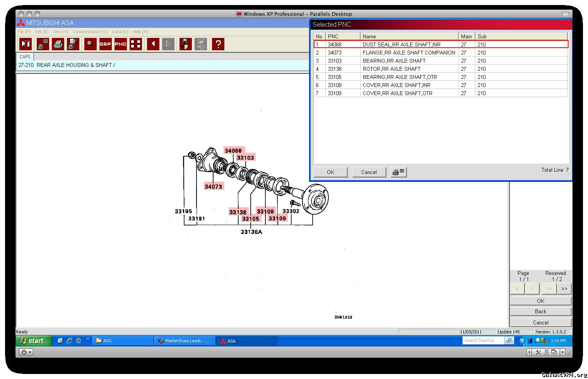The width and height of the screenshot is (588, 379).
Task: Select the CAPS tab
Action: click(25, 56)
